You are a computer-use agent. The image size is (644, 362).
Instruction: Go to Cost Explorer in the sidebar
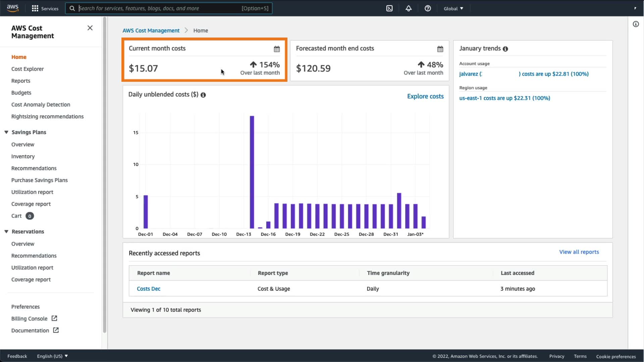[x=28, y=69]
